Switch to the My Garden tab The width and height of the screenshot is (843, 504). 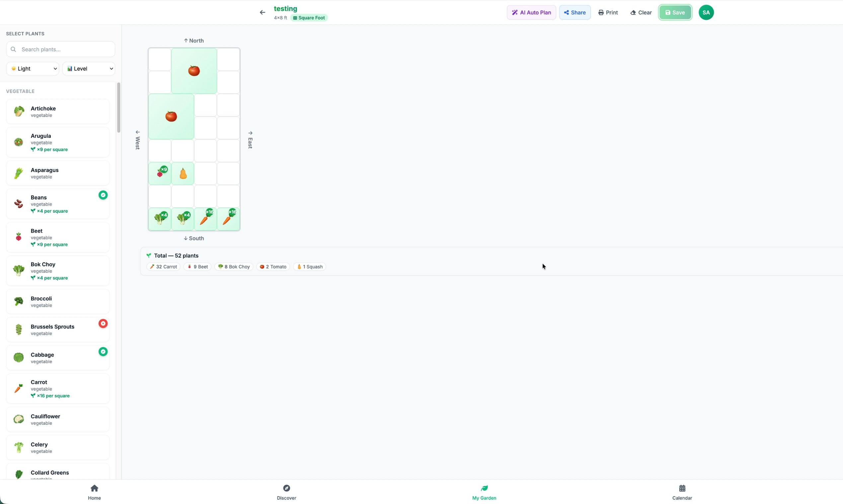[484, 492]
